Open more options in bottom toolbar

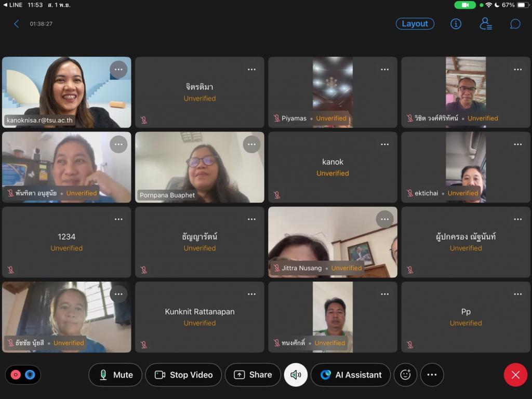click(x=432, y=375)
